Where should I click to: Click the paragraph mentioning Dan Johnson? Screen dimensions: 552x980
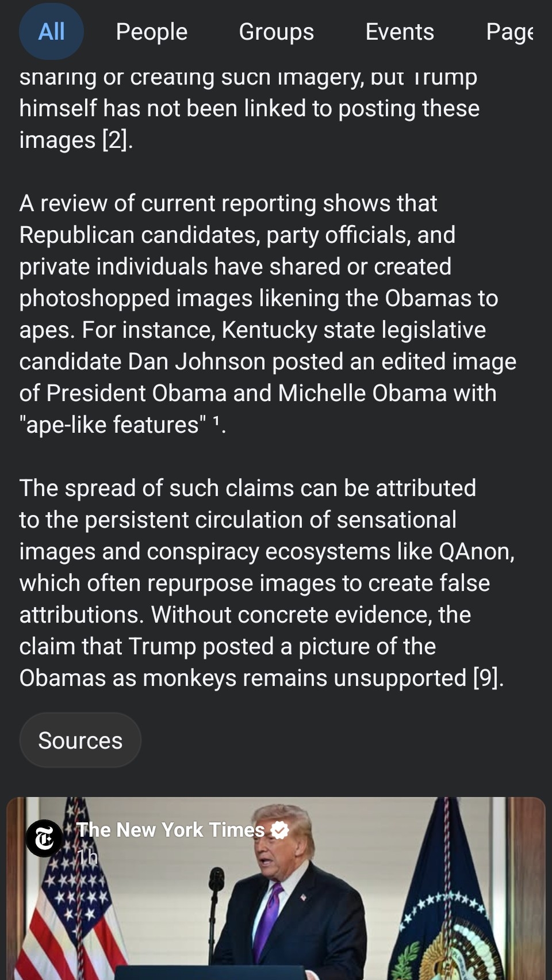[x=267, y=314]
